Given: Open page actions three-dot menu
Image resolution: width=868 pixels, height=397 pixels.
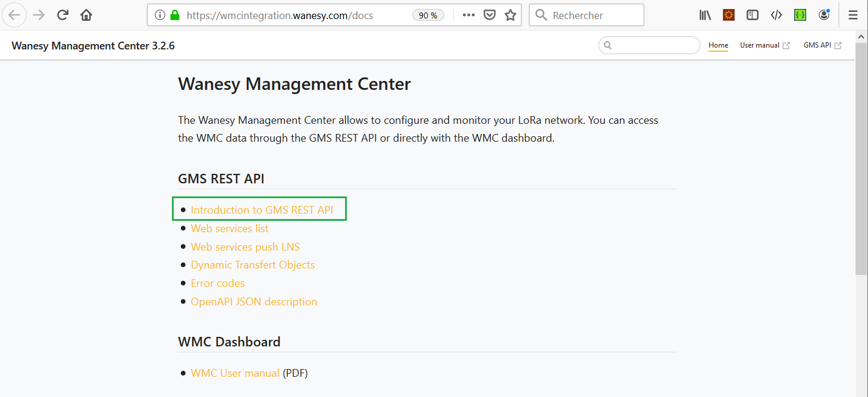Looking at the screenshot, I should (x=469, y=15).
